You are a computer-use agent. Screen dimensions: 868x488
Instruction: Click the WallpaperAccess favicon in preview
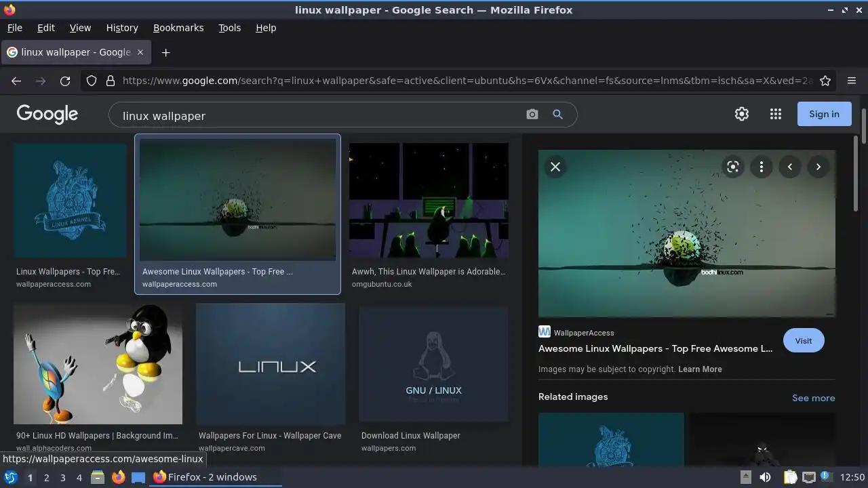click(545, 331)
